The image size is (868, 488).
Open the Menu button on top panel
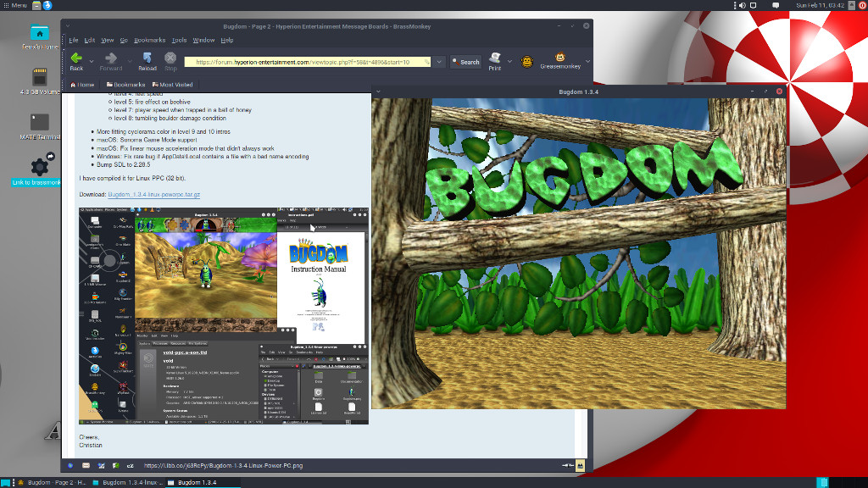pyautogui.click(x=15, y=5)
